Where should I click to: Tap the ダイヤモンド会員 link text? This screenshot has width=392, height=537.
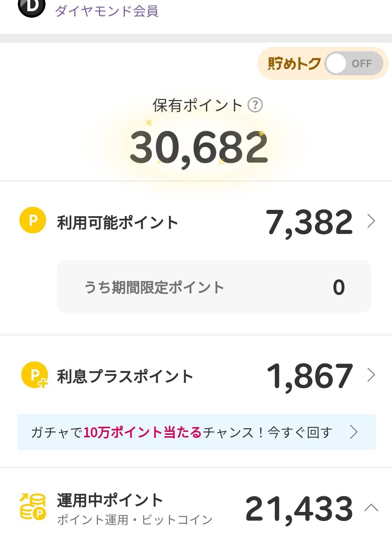click(x=107, y=11)
